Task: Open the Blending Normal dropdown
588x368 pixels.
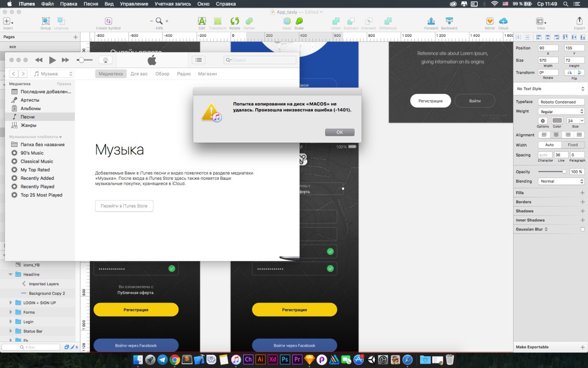Action: coord(561,181)
